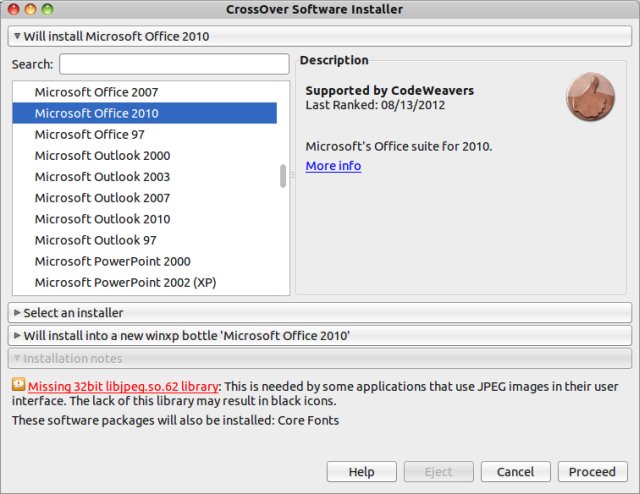Collapse the 'Installation notes' section

point(320,358)
